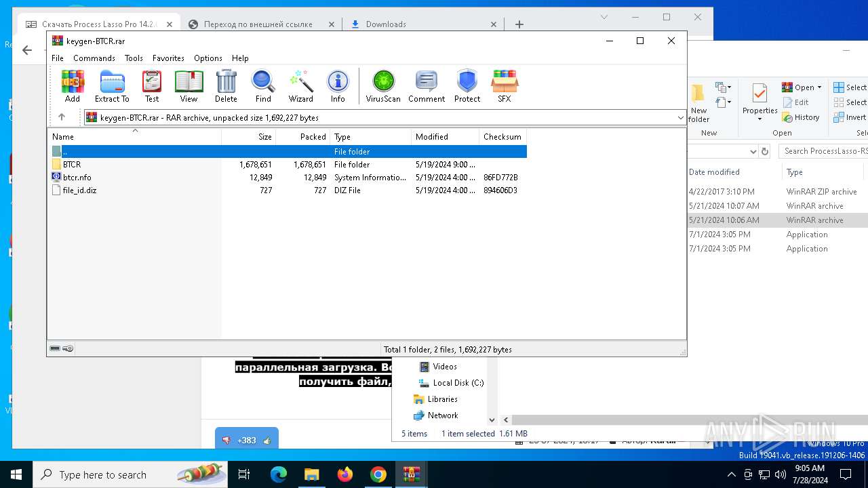Refresh the Explorer address bar
The height and width of the screenshot is (488, 868).
[x=765, y=151]
